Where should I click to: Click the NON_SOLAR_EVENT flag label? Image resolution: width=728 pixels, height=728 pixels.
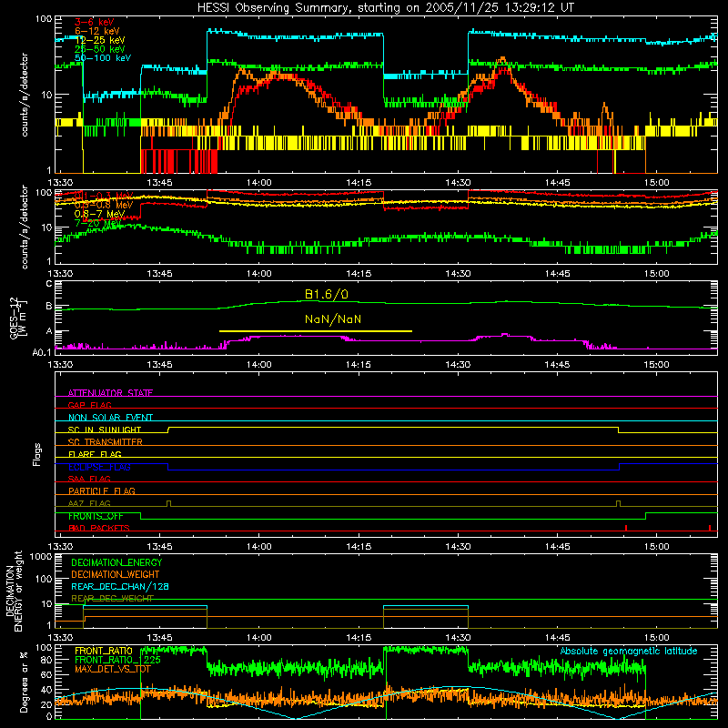pyautogui.click(x=110, y=418)
